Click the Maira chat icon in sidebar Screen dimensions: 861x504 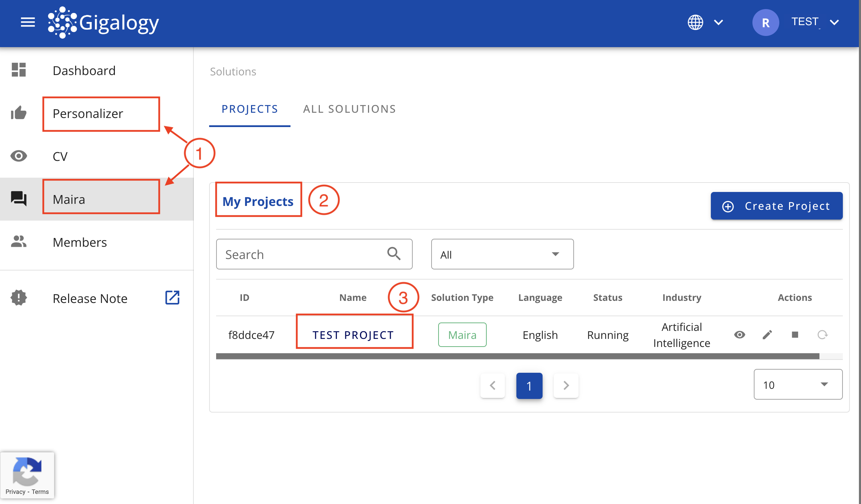[19, 199]
